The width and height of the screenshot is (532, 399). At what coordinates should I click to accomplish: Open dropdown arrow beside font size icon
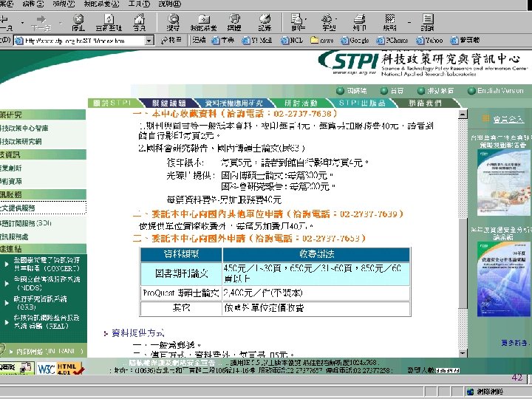click(336, 20)
